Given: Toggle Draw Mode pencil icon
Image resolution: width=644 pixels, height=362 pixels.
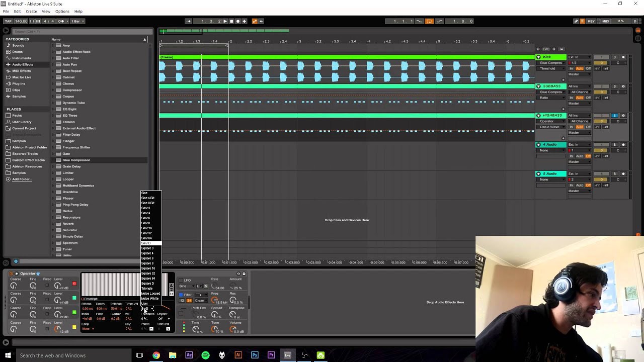Looking at the screenshot, I should pos(576,21).
